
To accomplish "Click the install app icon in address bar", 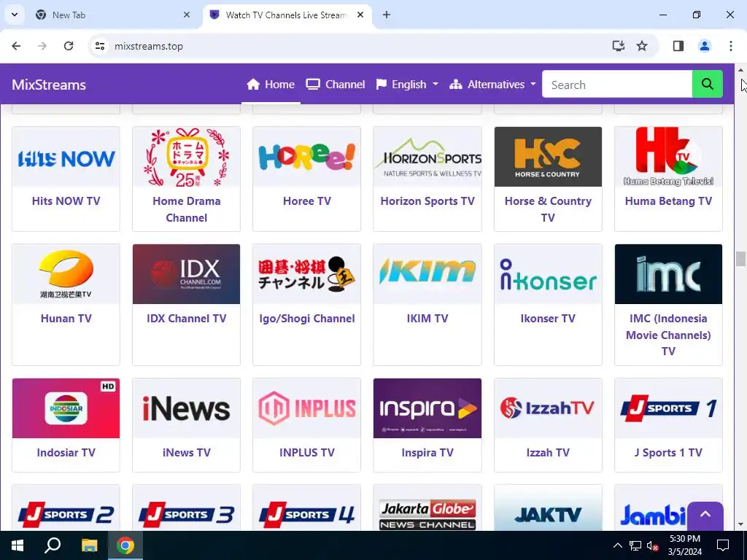I will (x=619, y=46).
